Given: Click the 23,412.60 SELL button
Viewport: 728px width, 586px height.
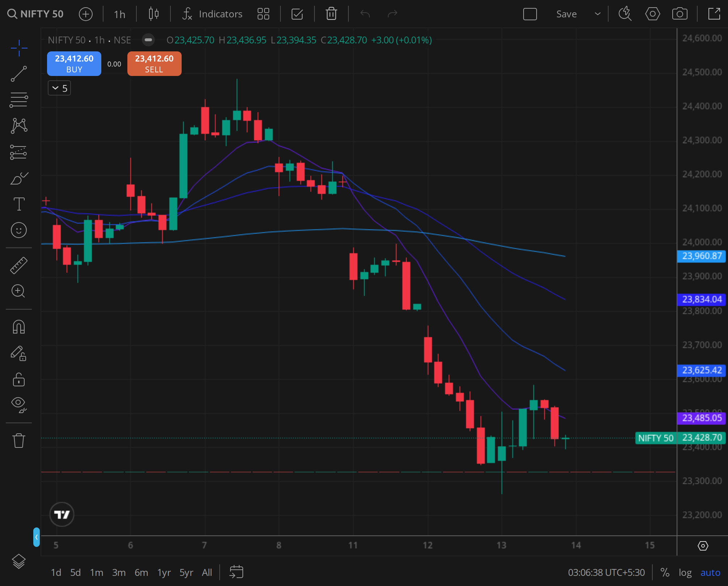Looking at the screenshot, I should click(x=155, y=64).
